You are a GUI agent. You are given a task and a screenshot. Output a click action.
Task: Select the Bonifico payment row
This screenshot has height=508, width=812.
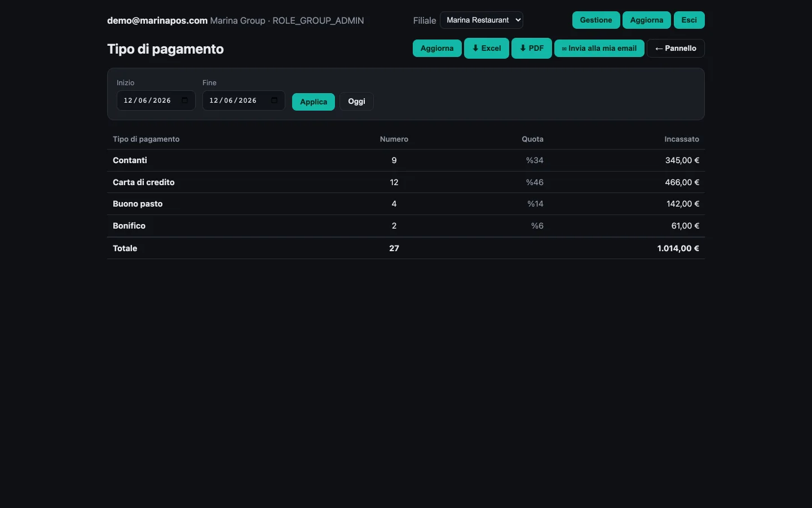[x=406, y=226]
